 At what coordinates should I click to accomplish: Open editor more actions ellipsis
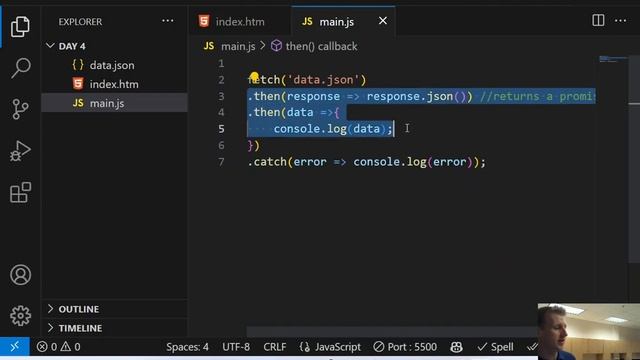pyautogui.click(x=620, y=20)
